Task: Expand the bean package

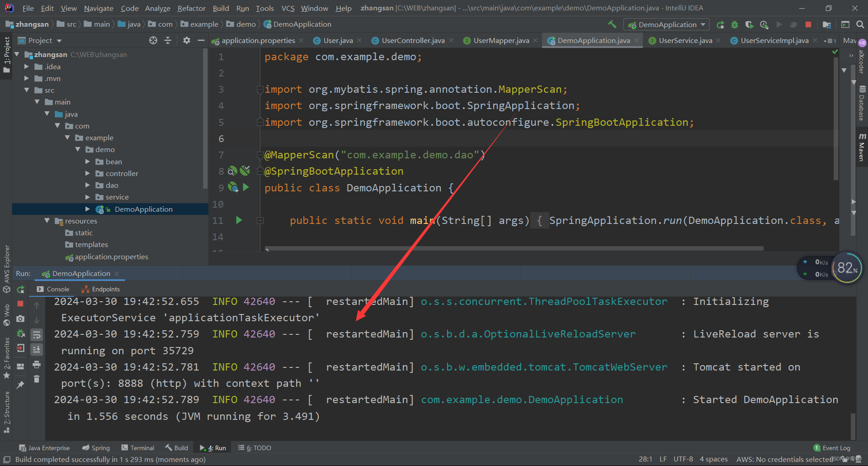Action: point(88,162)
